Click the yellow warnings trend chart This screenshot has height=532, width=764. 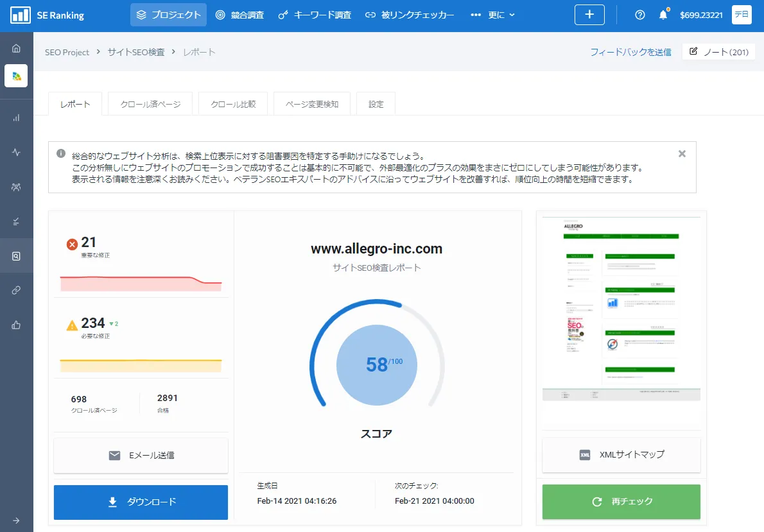click(141, 365)
